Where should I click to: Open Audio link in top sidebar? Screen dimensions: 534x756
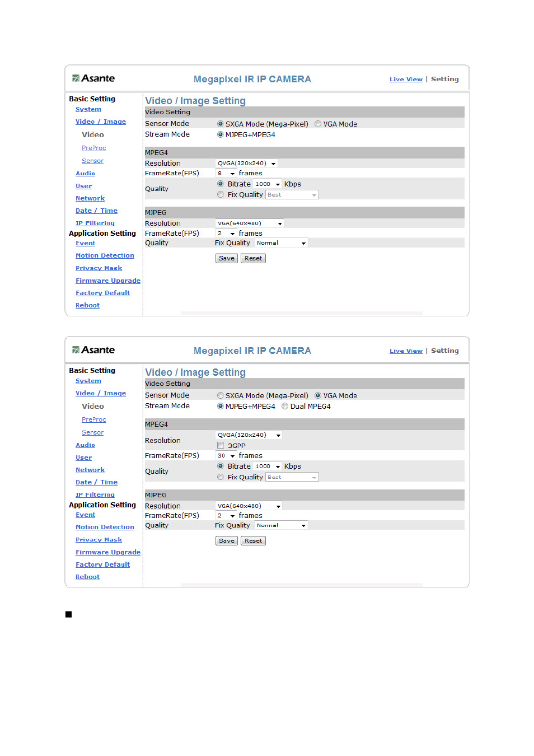(x=85, y=174)
